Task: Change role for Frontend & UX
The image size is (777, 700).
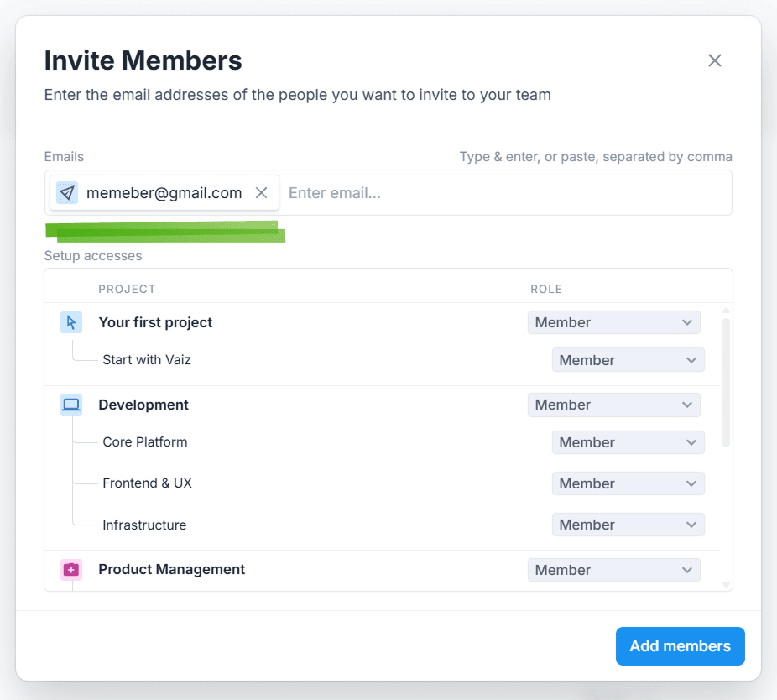Action: pyautogui.click(x=628, y=483)
